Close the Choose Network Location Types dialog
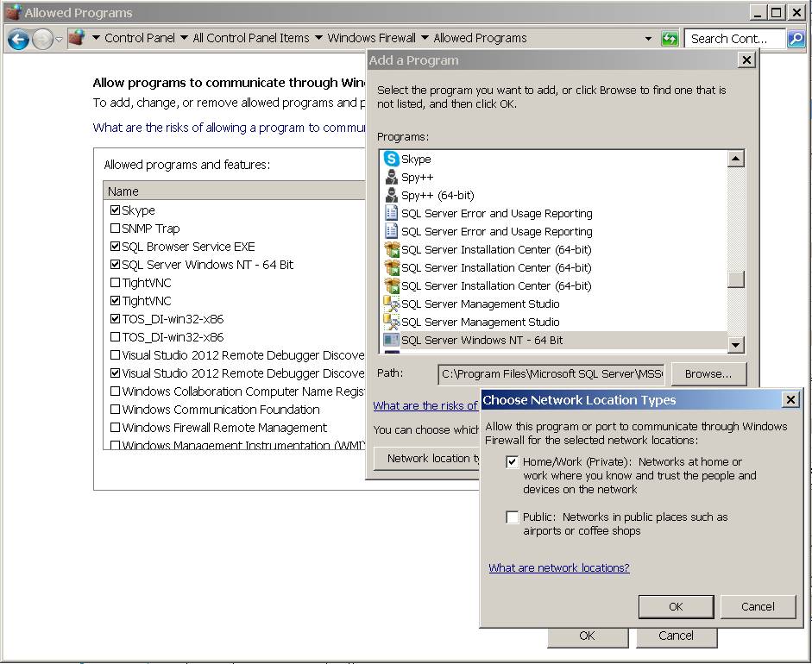This screenshot has width=812, height=664. 790,399
